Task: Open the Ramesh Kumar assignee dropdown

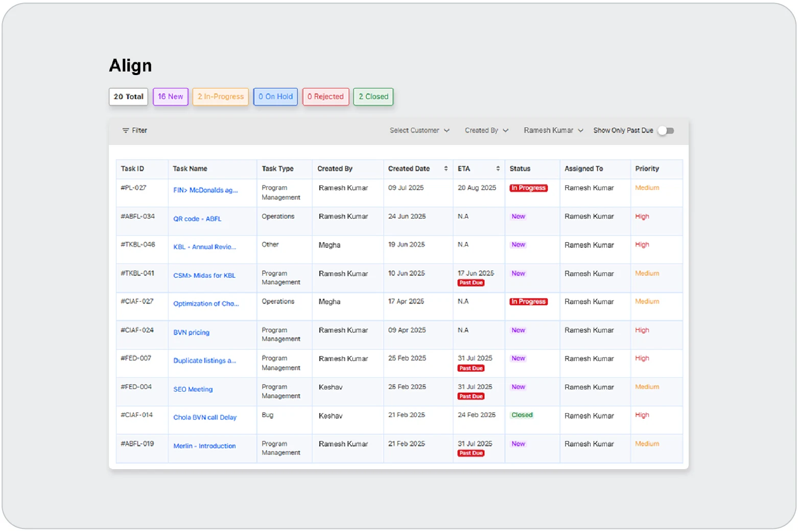Action: point(553,131)
